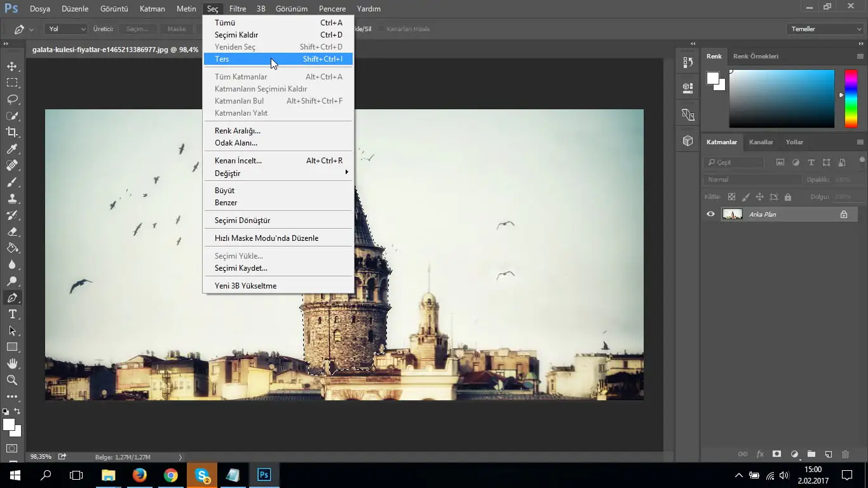Viewport: 868px width, 488px height.
Task: Select the Eyedropper tool
Action: [12, 149]
